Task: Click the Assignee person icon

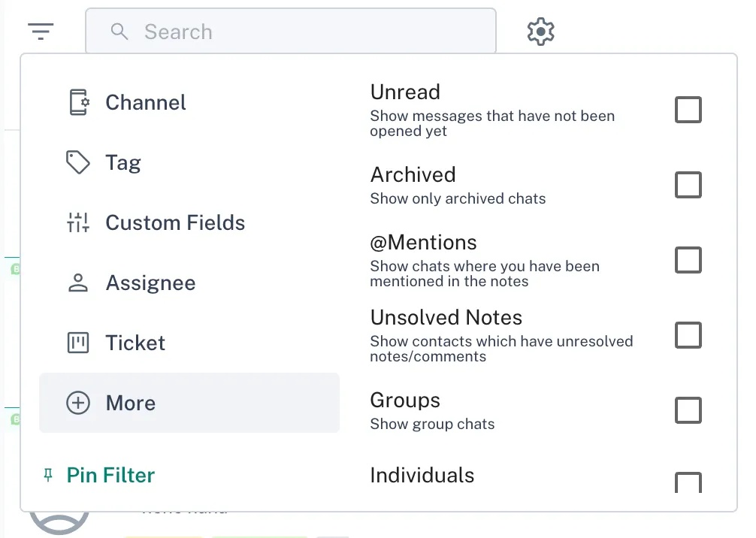Action: (78, 283)
